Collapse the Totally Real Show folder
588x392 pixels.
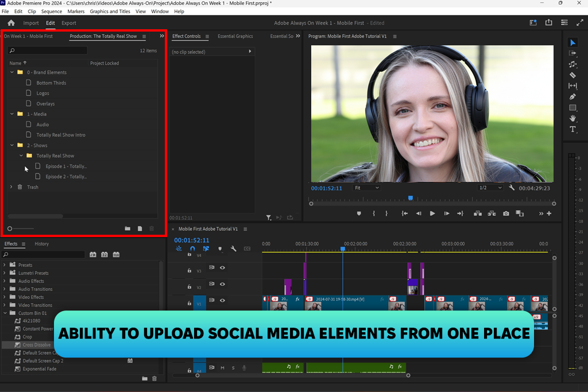[21, 156]
